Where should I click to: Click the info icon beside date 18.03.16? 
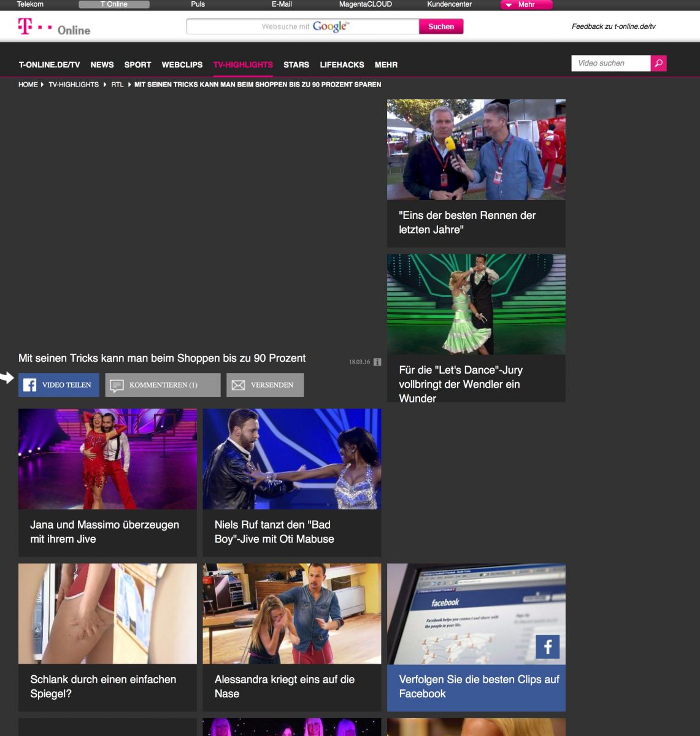point(377,362)
